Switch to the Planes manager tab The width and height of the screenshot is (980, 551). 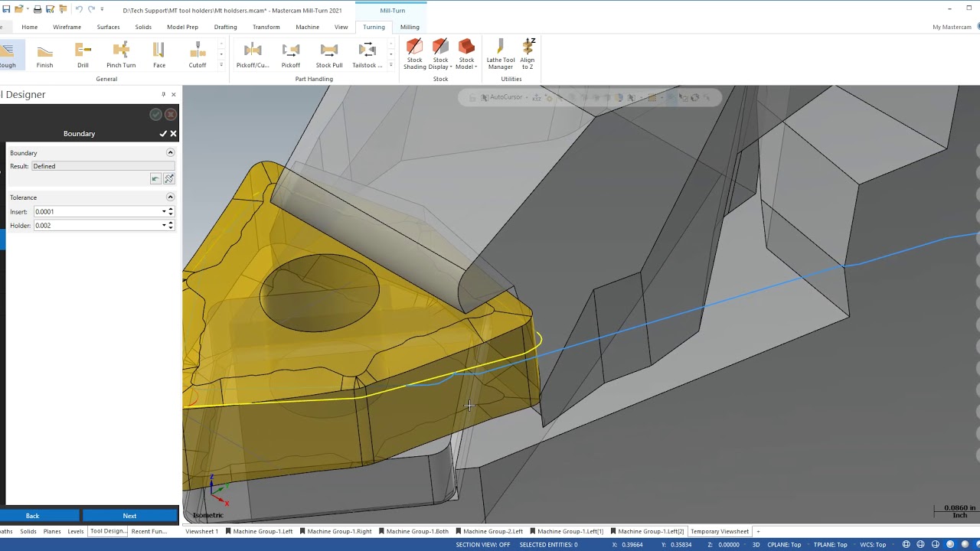52,531
